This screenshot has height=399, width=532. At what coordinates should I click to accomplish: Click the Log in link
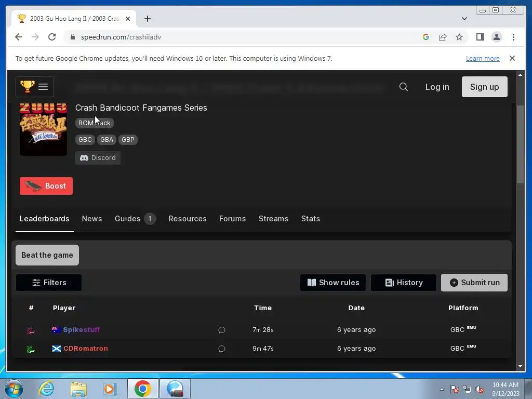point(437,87)
